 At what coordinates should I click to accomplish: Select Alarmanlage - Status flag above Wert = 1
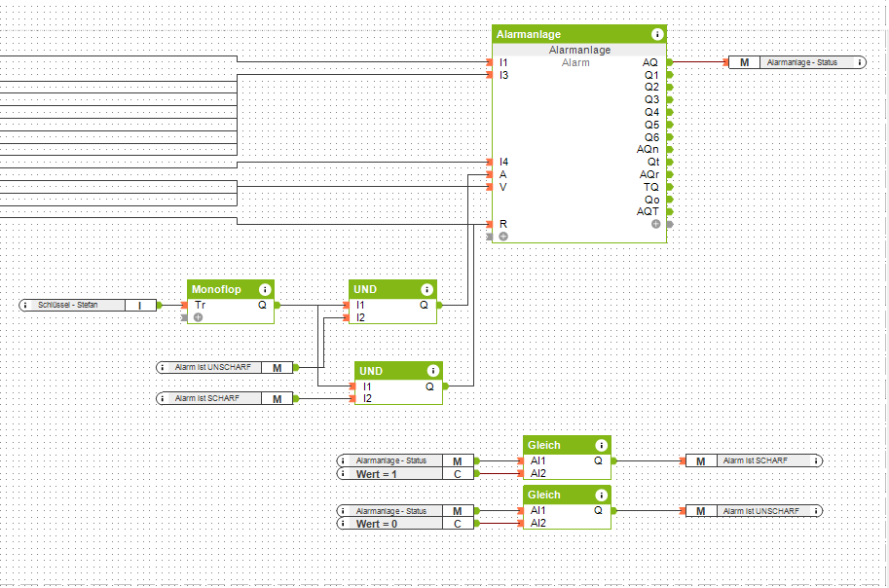coord(405,461)
